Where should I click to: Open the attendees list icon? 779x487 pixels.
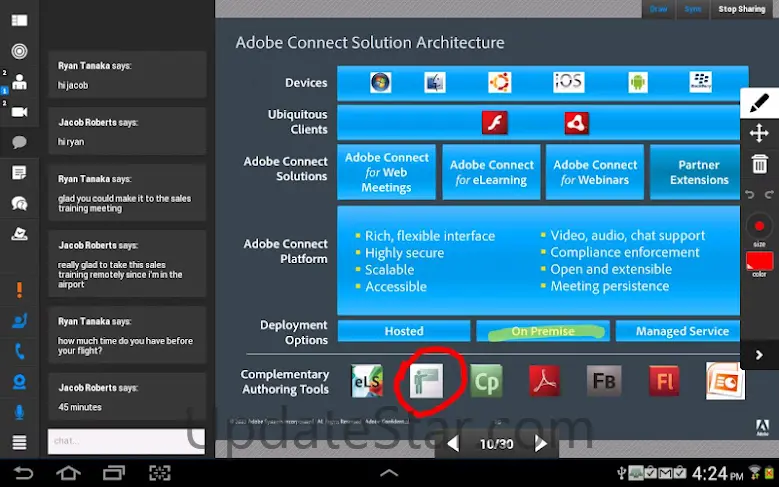pyautogui.click(x=19, y=82)
